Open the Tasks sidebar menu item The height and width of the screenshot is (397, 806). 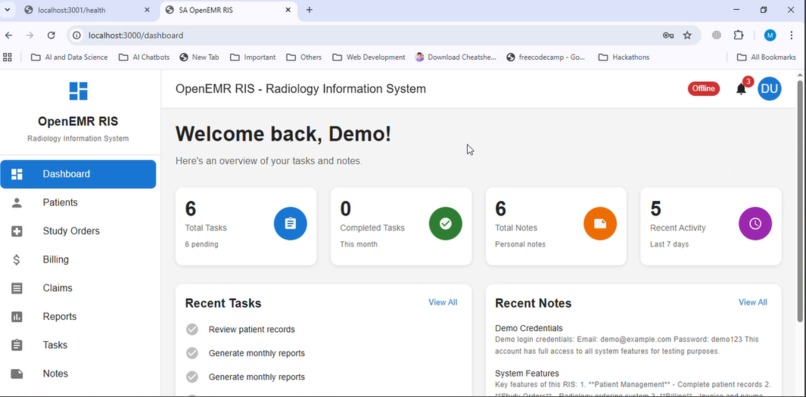coord(78,345)
